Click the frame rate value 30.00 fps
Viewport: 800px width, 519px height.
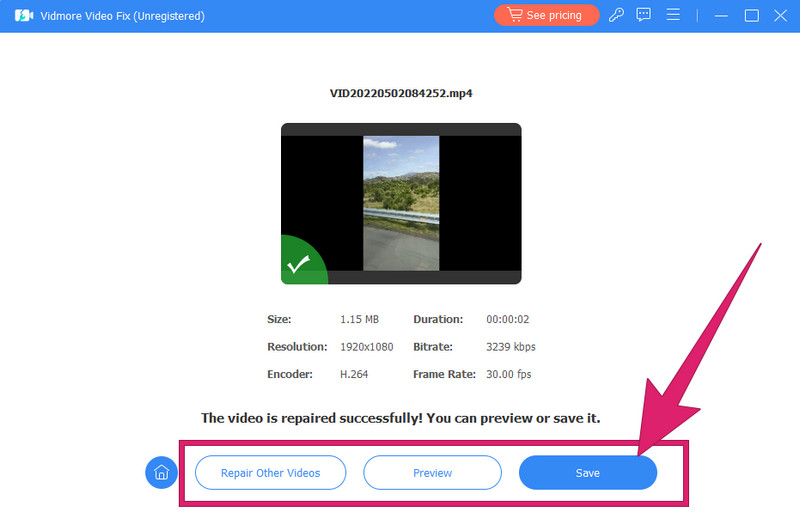pyautogui.click(x=508, y=375)
